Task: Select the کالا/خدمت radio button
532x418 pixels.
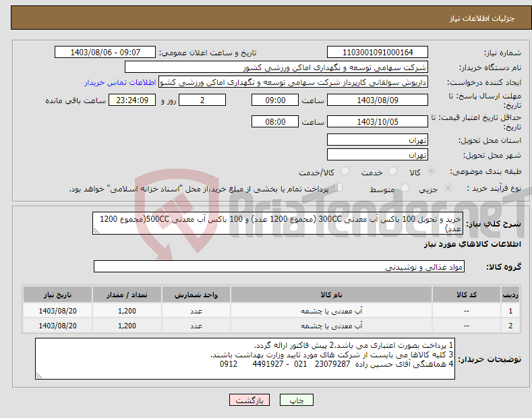Action: coord(345,171)
